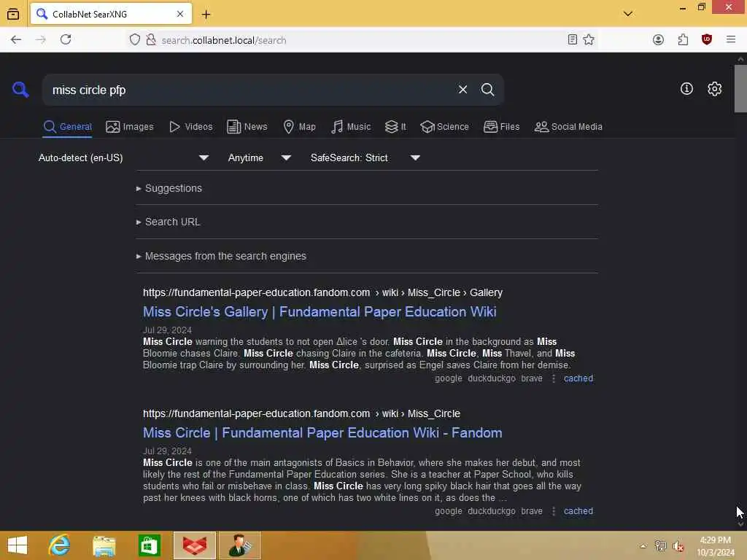747x560 pixels.
Task: Open the About info icon
Action: [686, 88]
